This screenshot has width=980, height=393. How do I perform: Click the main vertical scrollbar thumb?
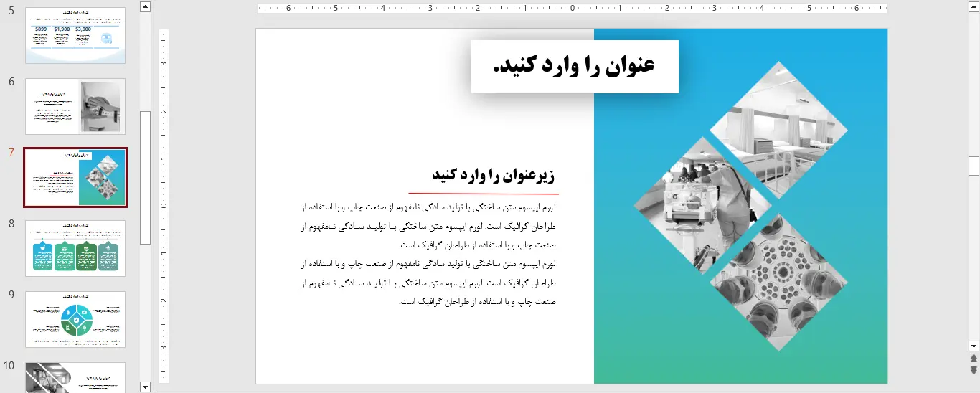[974, 166]
